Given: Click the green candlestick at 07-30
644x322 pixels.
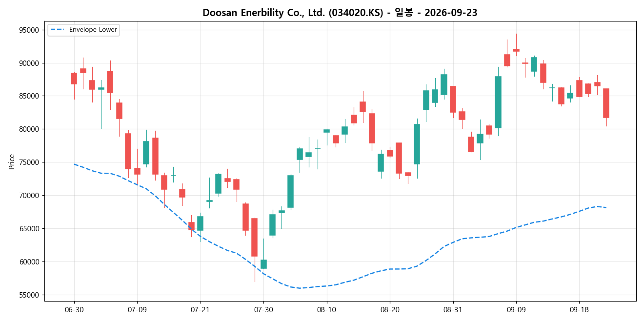Looking at the screenshot, I should click(x=263, y=264).
